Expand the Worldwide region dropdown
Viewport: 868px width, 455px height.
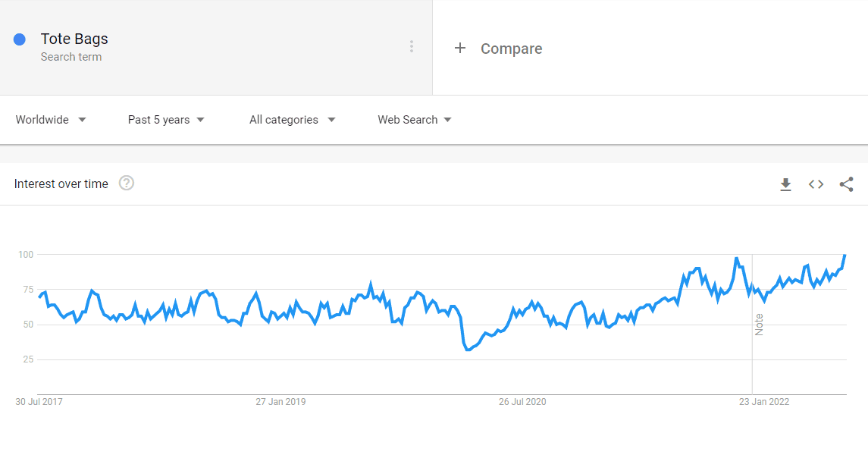51,120
